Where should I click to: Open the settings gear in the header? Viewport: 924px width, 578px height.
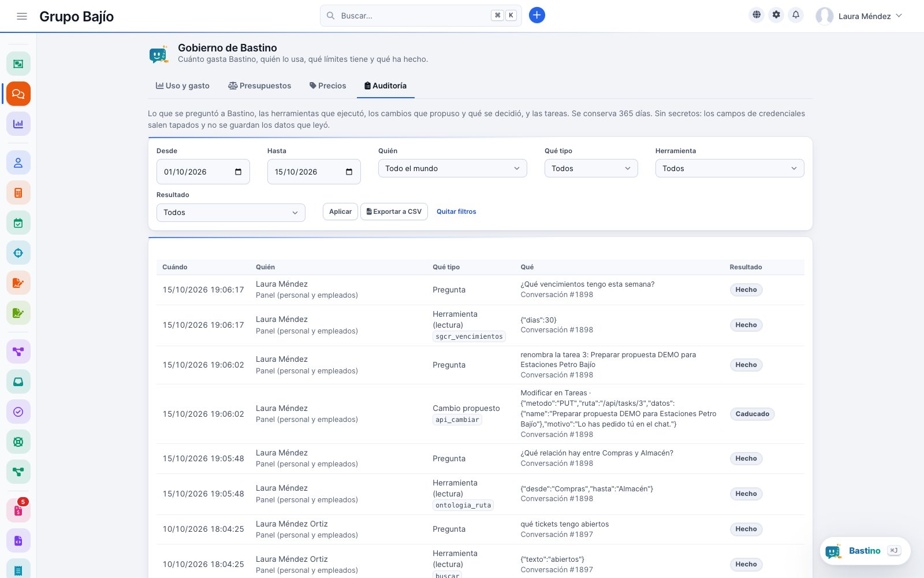click(x=776, y=15)
